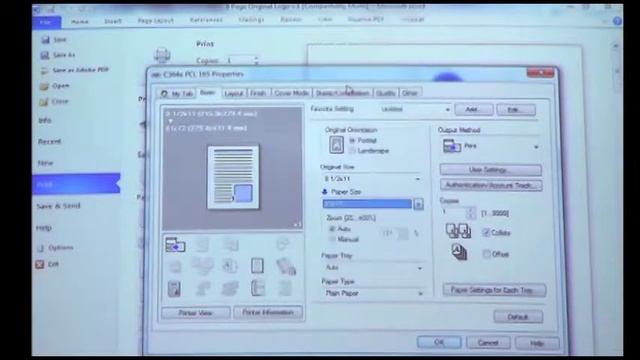This screenshot has height=360, width=640.
Task: Switch to the Finish tab
Action: pos(258,93)
